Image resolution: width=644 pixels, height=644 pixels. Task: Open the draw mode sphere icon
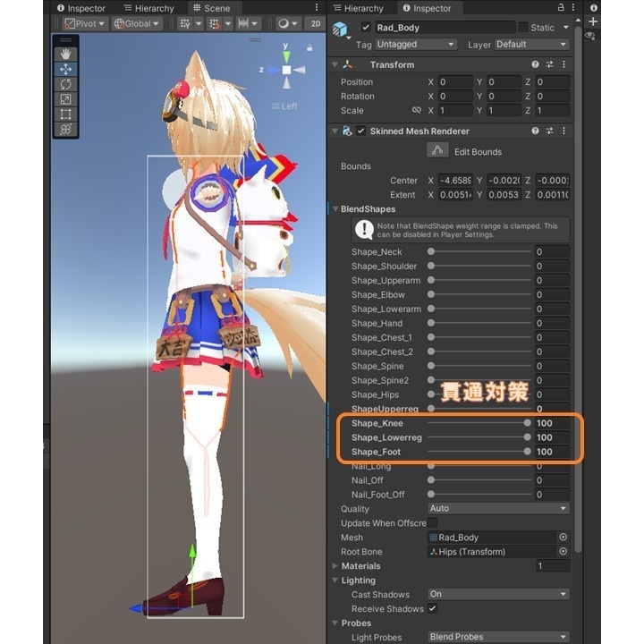tap(284, 24)
